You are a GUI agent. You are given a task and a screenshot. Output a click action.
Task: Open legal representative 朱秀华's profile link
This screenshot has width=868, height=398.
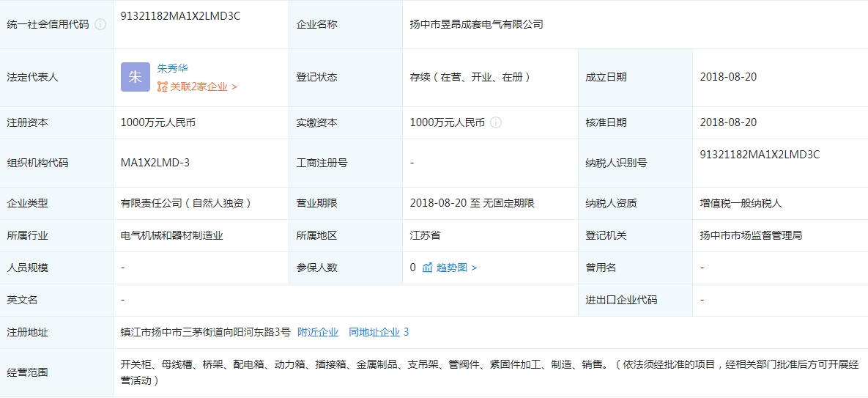[x=173, y=68]
